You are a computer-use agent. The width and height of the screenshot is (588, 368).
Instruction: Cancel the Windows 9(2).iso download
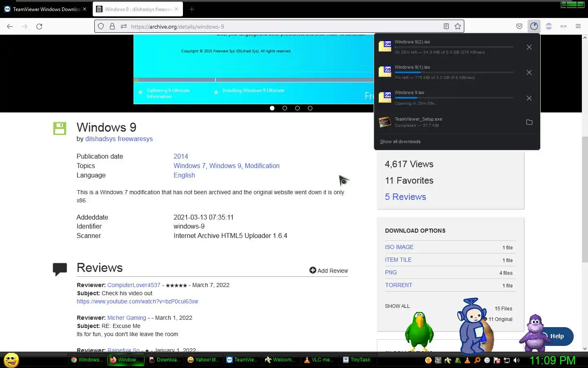529,47
